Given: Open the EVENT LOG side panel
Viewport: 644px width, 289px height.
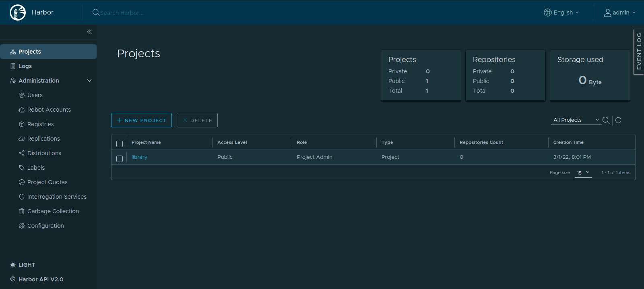Looking at the screenshot, I should (639, 52).
